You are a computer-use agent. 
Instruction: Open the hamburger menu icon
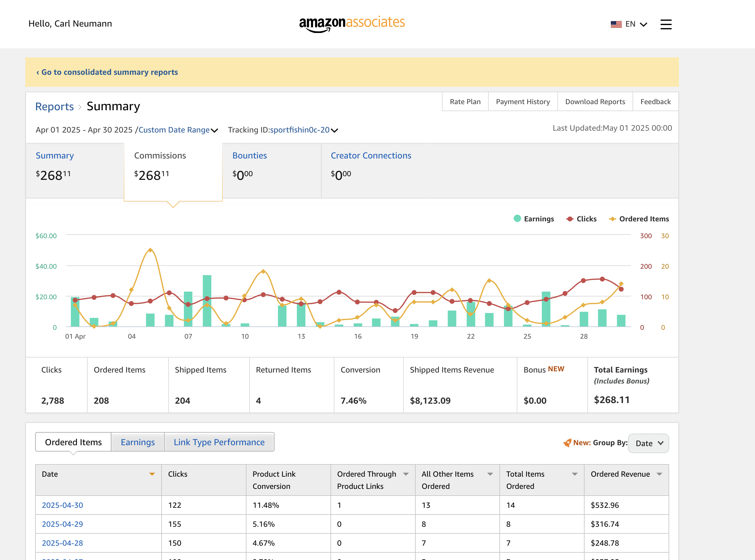tap(666, 24)
